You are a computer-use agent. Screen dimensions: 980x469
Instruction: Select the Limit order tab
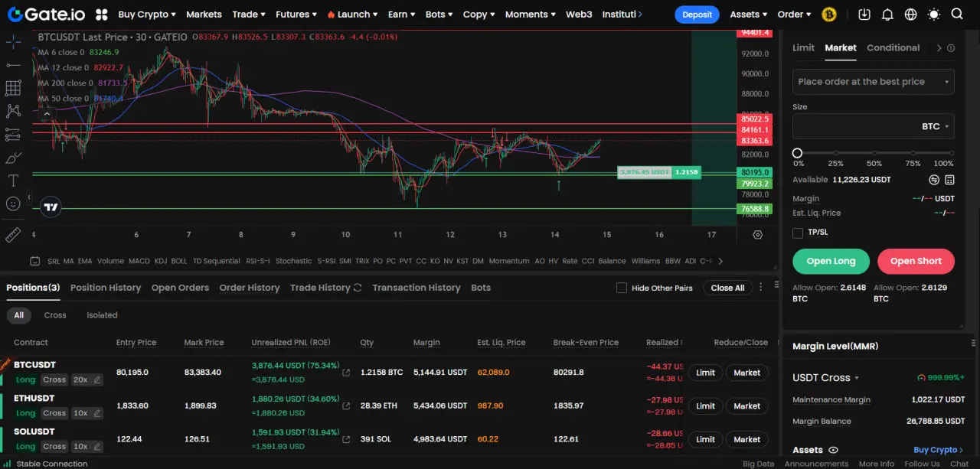click(803, 47)
